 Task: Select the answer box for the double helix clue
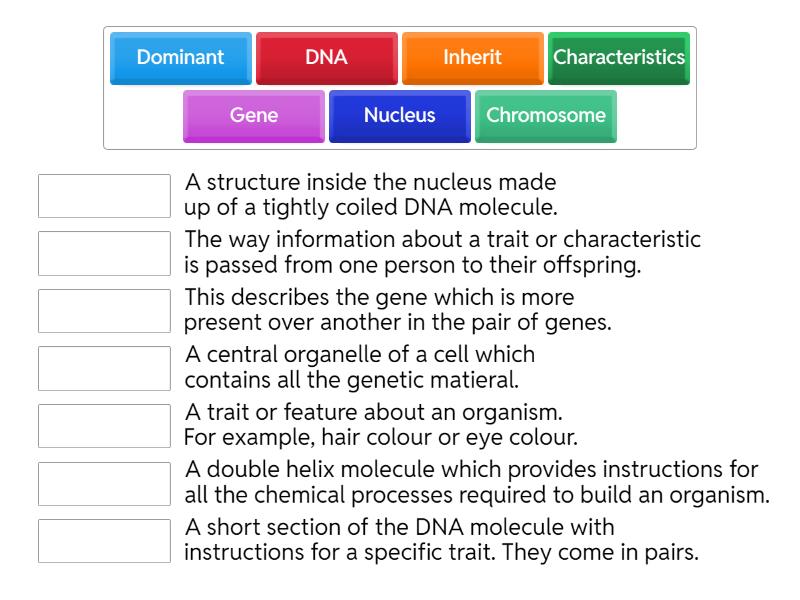pyautogui.click(x=104, y=484)
